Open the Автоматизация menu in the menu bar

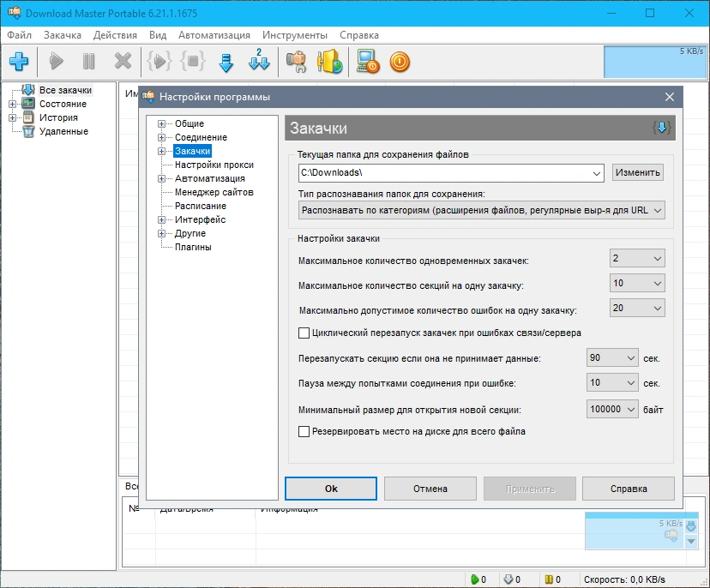[214, 35]
